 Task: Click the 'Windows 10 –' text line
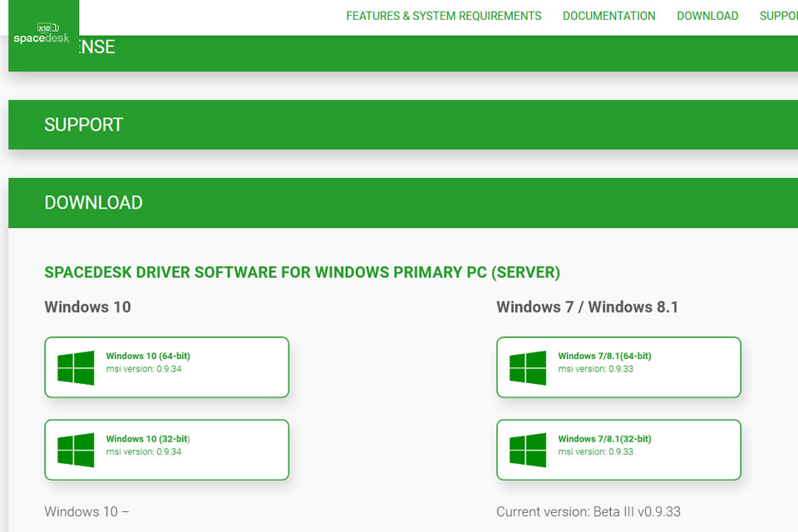click(x=86, y=512)
